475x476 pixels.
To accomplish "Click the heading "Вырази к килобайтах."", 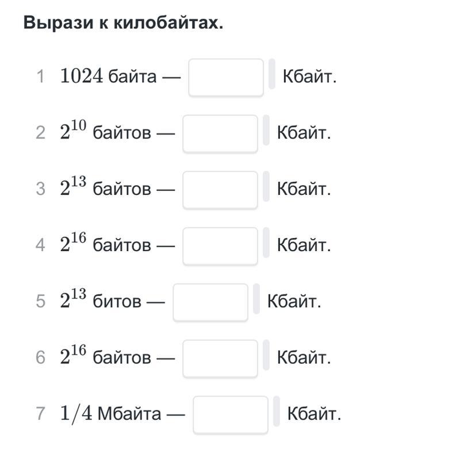I will coord(123,24).
